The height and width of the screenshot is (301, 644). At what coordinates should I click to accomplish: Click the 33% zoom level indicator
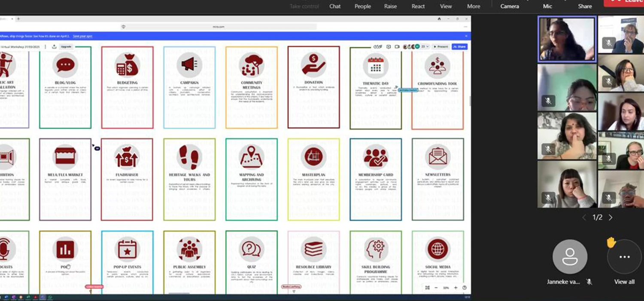(447, 288)
